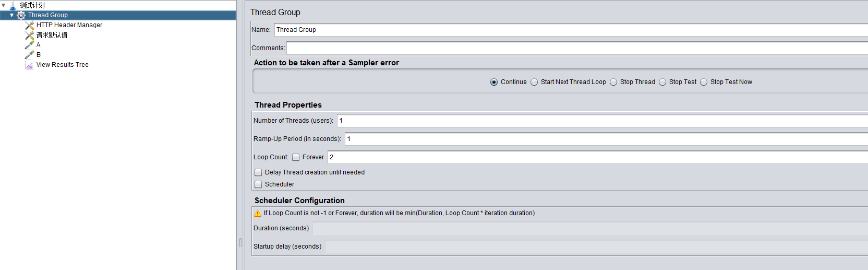Focus the Comments text field
The height and width of the screenshot is (270, 868).
(x=574, y=48)
